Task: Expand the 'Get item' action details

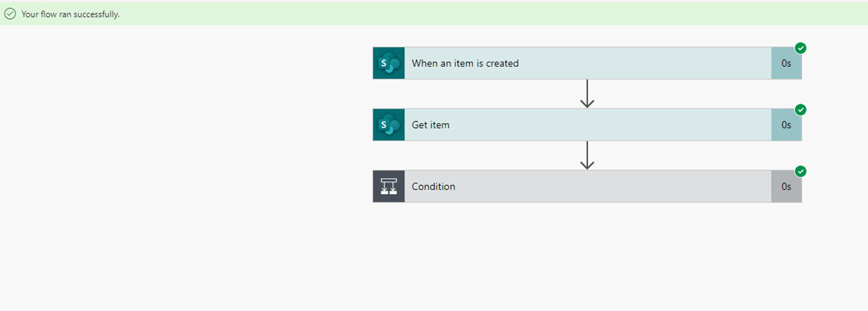Action: pyautogui.click(x=430, y=125)
